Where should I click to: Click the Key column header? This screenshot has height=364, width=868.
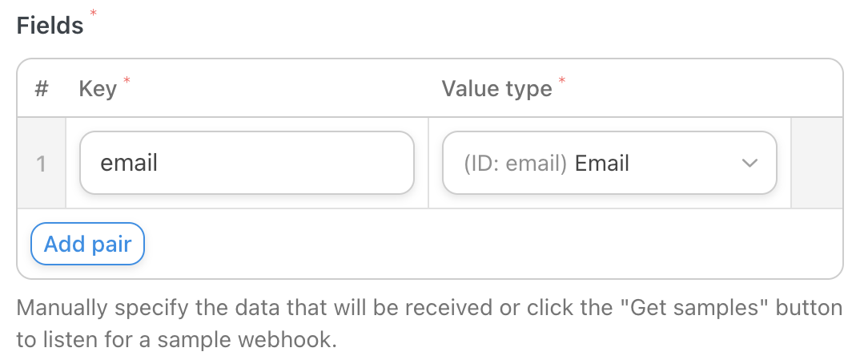tap(98, 88)
